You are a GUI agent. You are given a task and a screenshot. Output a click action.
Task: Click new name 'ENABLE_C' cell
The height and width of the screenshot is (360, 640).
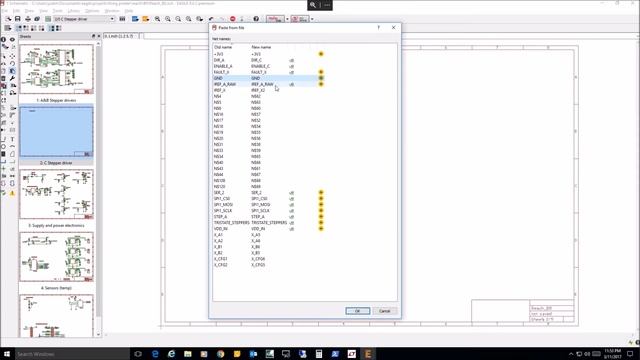[260, 66]
